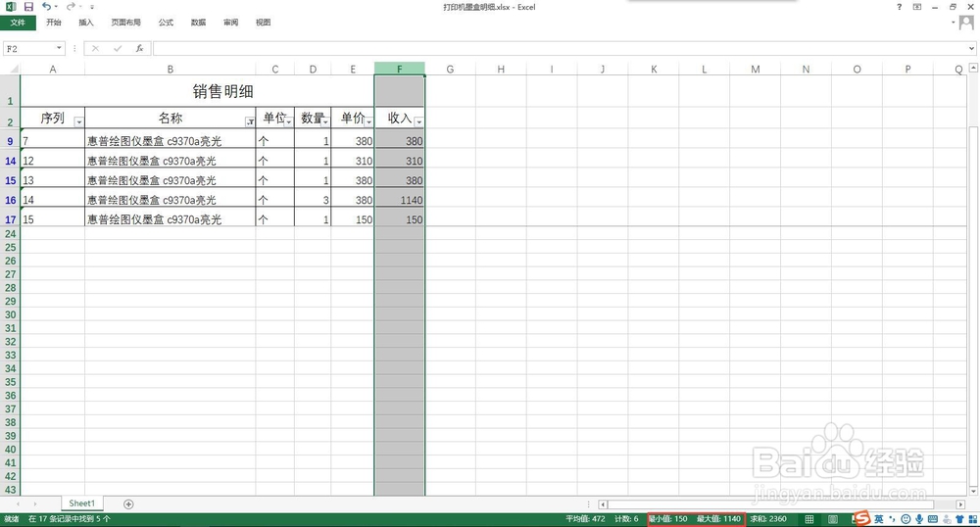
Task: Click the 计数: 6 status bar entry
Action: coord(626,519)
